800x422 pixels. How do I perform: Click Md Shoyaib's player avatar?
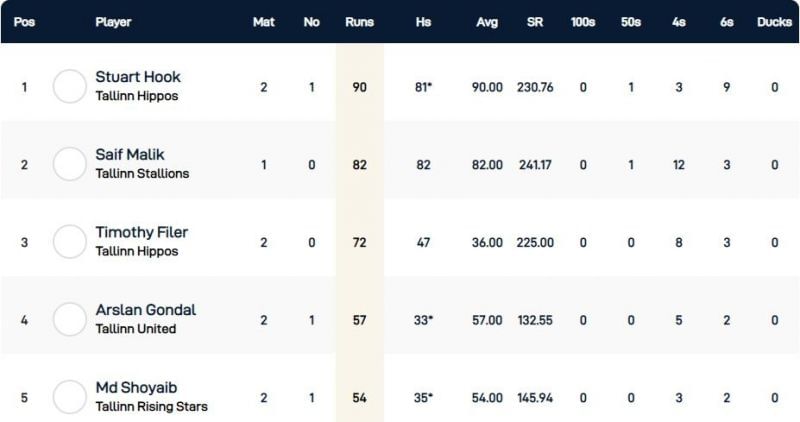[x=70, y=397]
